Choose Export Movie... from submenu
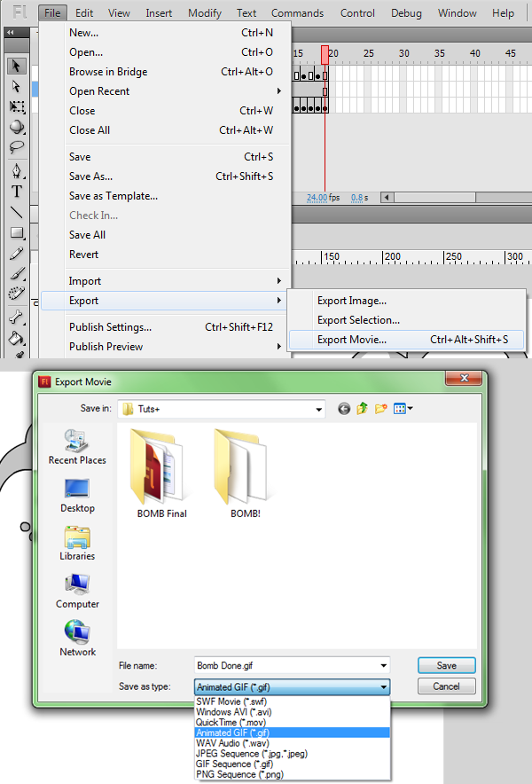Image resolution: width=532 pixels, height=784 pixels. click(x=406, y=340)
